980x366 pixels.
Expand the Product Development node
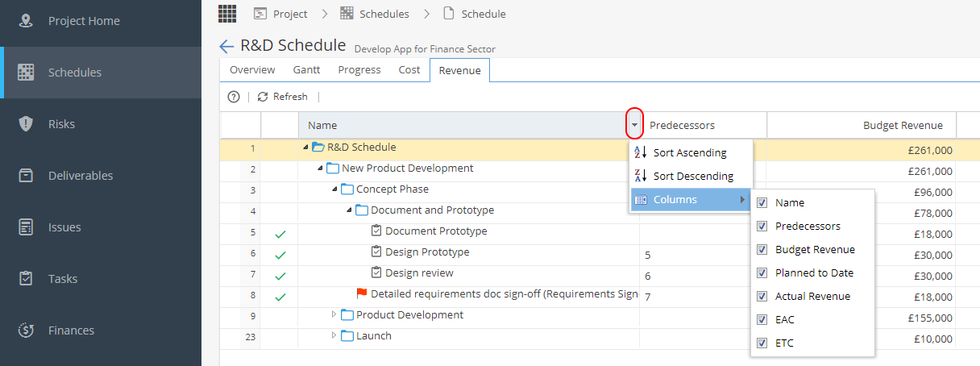tap(335, 314)
